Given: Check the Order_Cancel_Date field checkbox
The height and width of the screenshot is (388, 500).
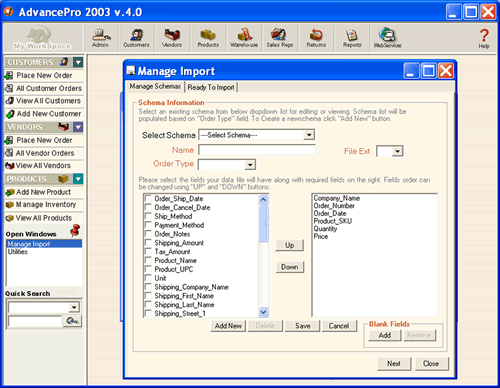Looking at the screenshot, I should (148, 207).
